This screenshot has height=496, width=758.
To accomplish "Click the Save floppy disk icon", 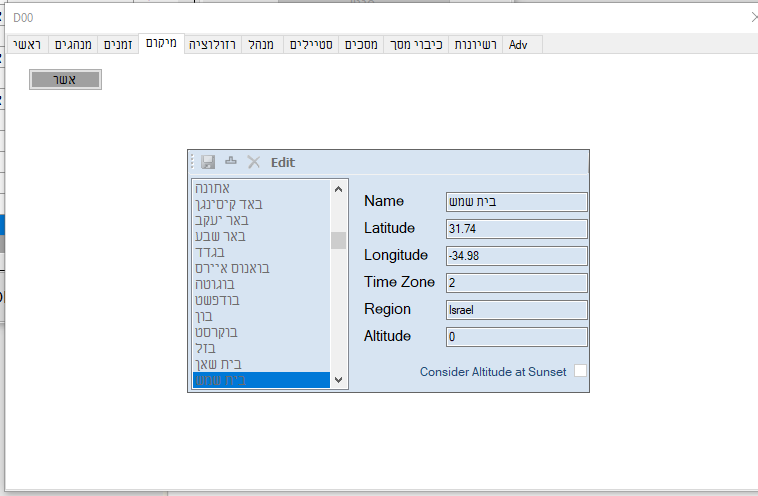I will [x=208, y=162].
